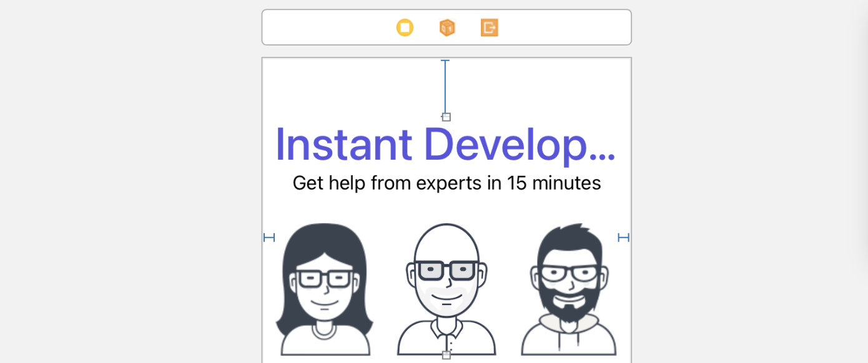Select the orange Exit icon in scene dock
The width and height of the screenshot is (868, 363).
coord(489,27)
